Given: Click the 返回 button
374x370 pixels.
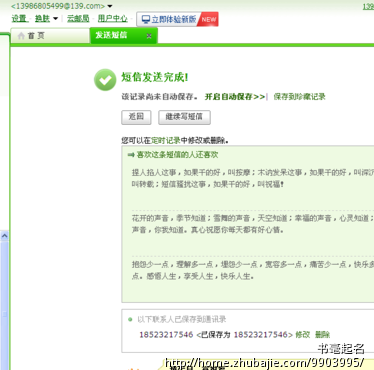Looking at the screenshot, I should (136, 117).
